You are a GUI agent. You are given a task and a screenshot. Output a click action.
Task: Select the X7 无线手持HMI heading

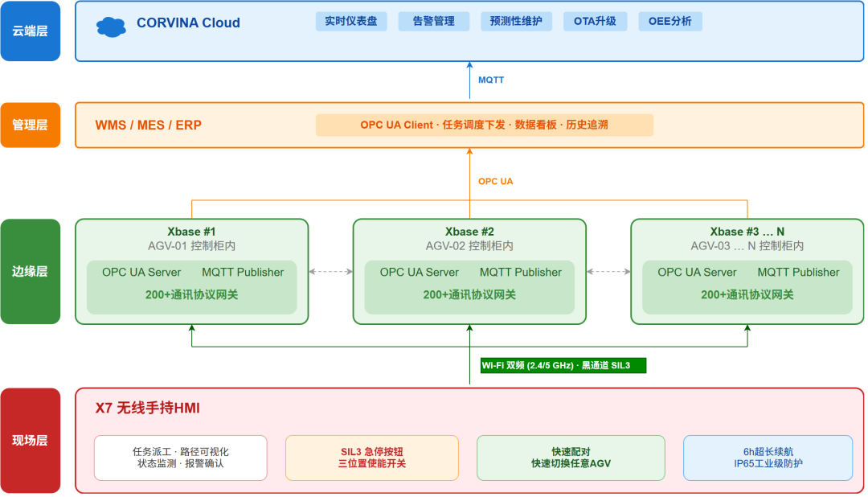coord(147,409)
